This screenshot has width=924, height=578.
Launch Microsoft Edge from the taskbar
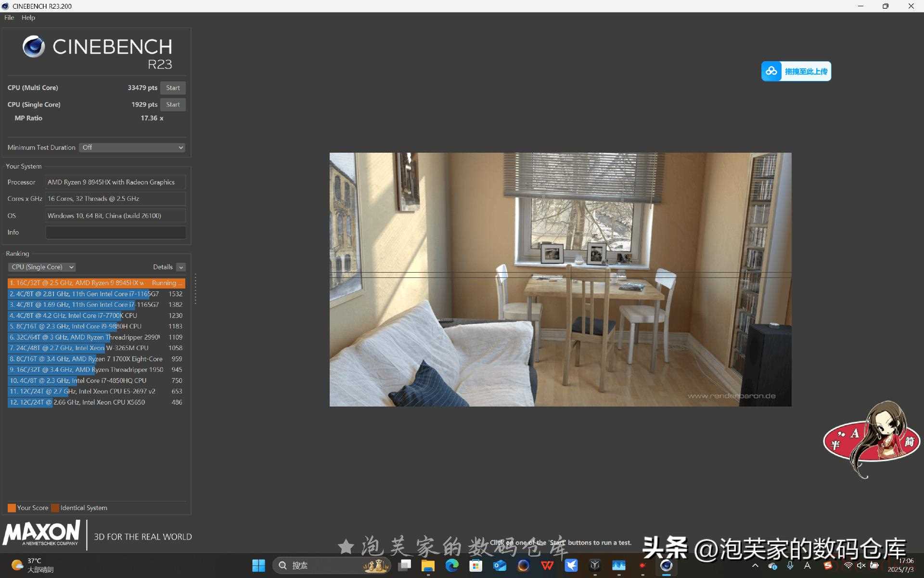point(452,565)
